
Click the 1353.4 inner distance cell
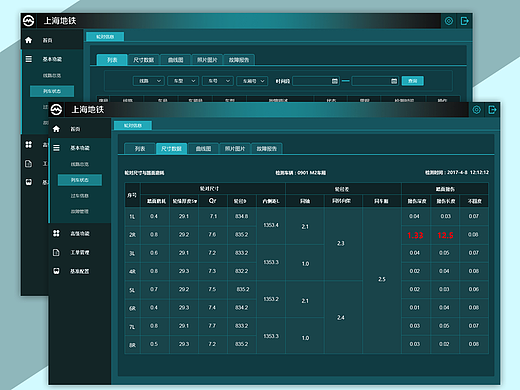tap(271, 225)
